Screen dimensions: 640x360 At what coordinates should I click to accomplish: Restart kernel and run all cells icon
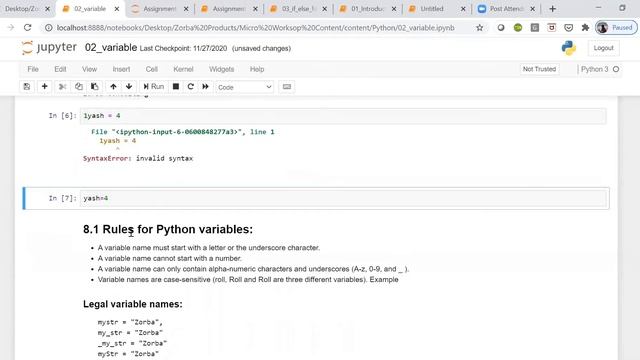coord(205,87)
